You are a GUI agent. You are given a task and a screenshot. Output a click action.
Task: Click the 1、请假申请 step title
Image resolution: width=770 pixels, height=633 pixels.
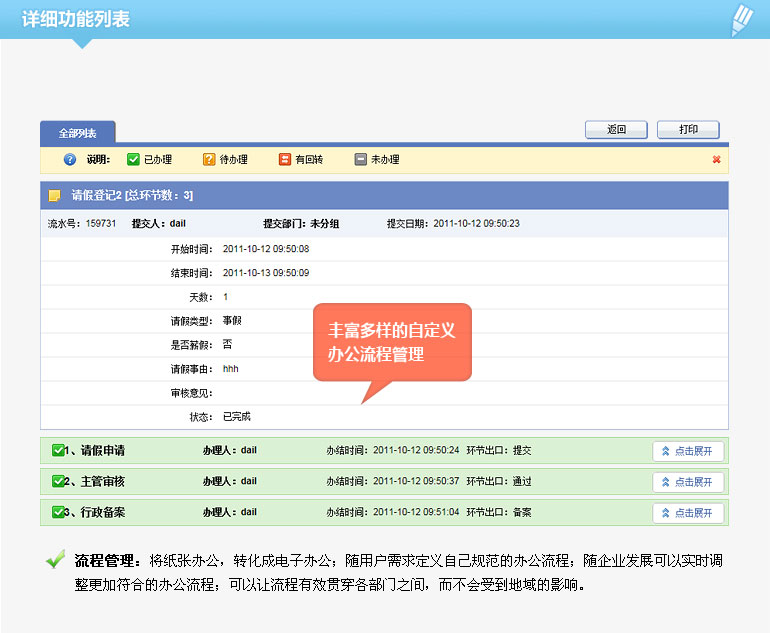pos(94,450)
